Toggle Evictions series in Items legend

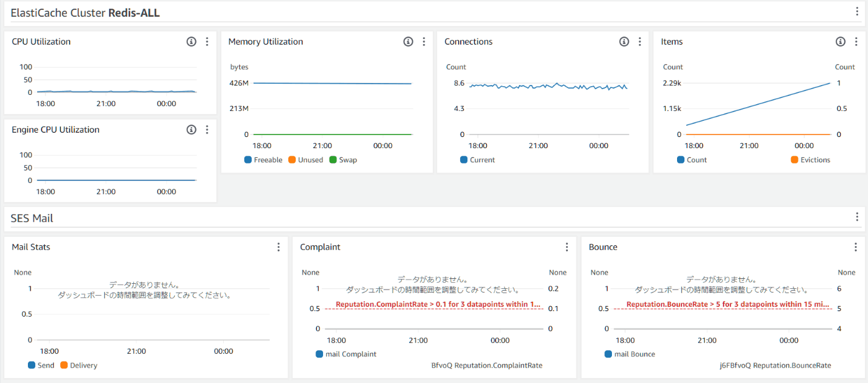(810, 160)
